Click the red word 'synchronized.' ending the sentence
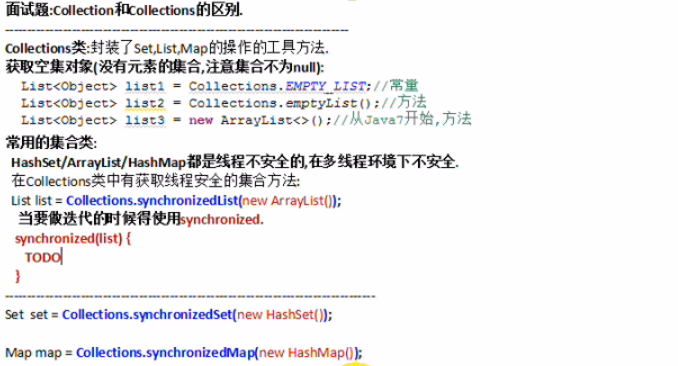Image resolution: width=678 pixels, height=366 pixels. point(222,220)
